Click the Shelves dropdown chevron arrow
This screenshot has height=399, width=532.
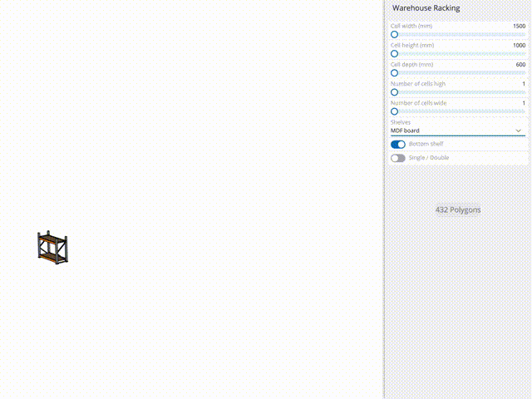pyautogui.click(x=518, y=131)
